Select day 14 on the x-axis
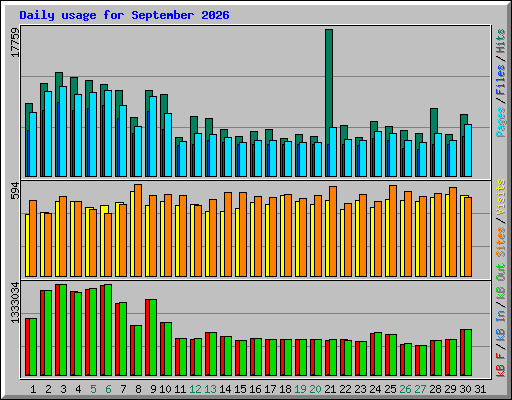 (225, 389)
